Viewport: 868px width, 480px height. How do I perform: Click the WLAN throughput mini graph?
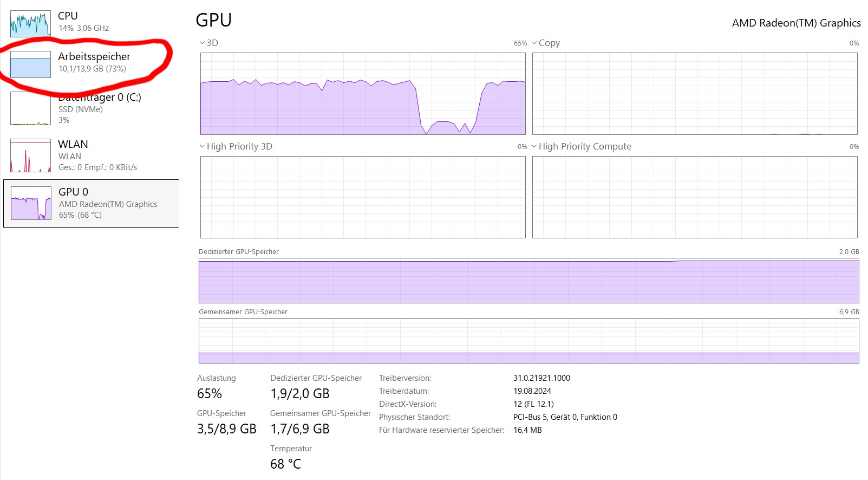pyautogui.click(x=30, y=155)
